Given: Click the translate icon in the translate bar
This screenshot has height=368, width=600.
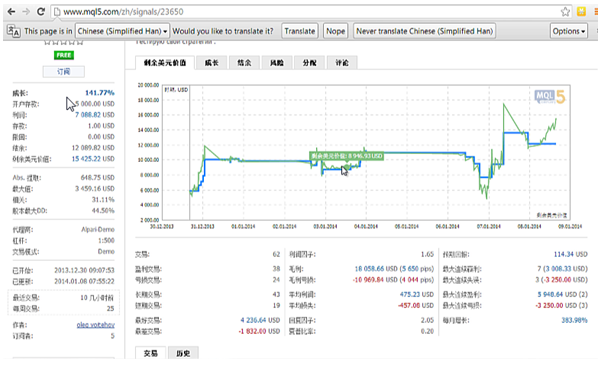Looking at the screenshot, I should pyautogui.click(x=13, y=31).
